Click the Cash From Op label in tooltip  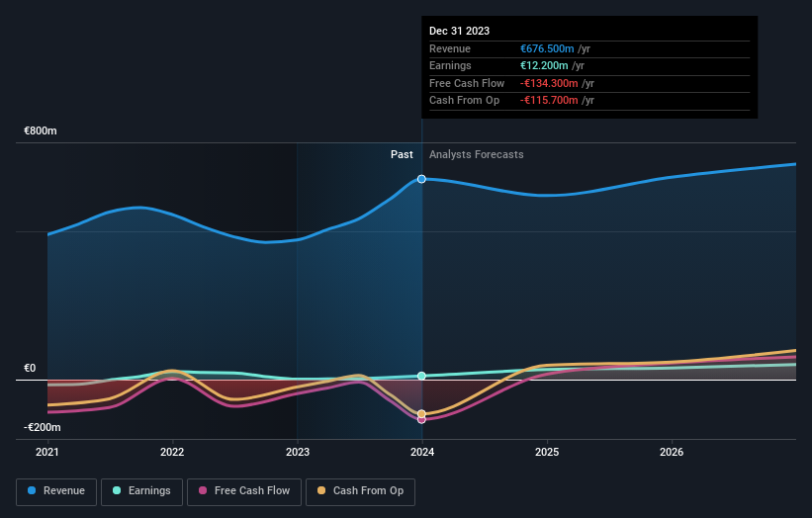464,101
